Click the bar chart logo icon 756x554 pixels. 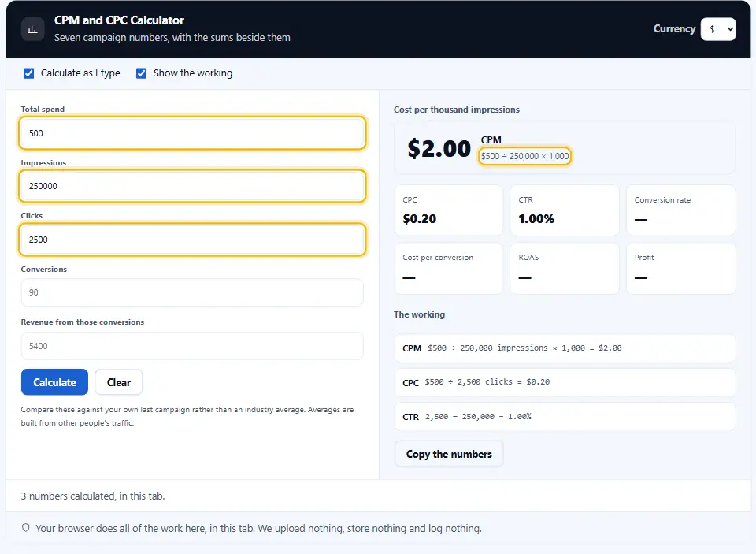point(33,29)
